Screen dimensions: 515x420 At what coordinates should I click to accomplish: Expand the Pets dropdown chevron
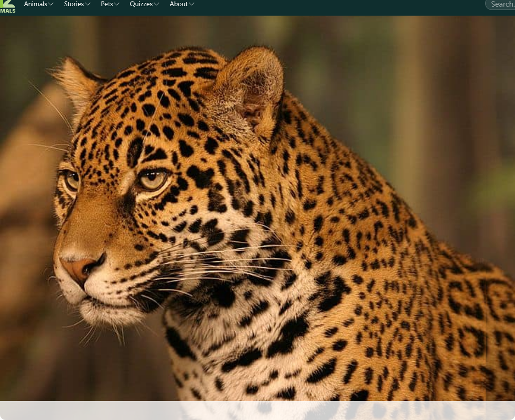pos(116,4)
